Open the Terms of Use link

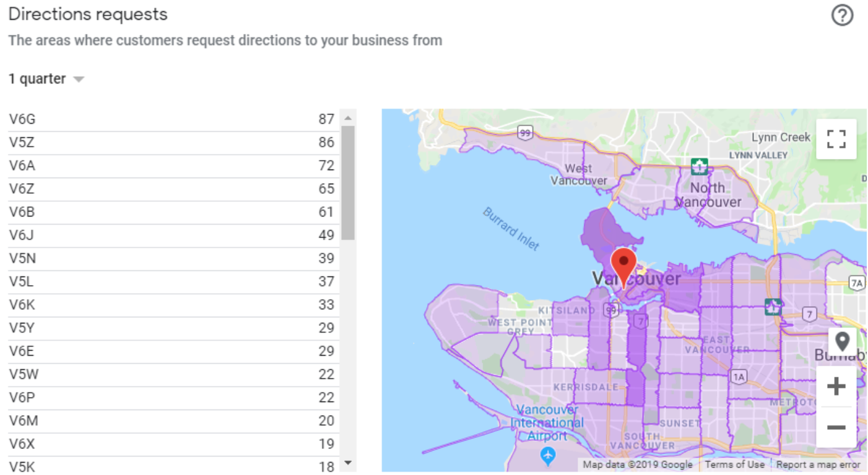(x=734, y=464)
